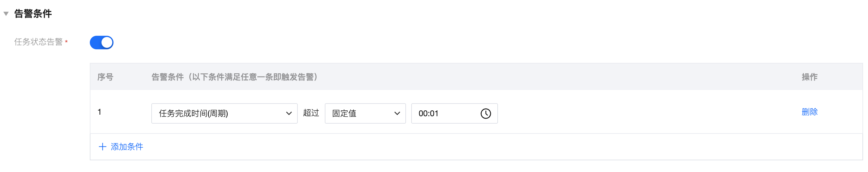Click the 任务状态告警 field label
Image resolution: width=868 pixels, height=172 pixels.
coord(38,42)
